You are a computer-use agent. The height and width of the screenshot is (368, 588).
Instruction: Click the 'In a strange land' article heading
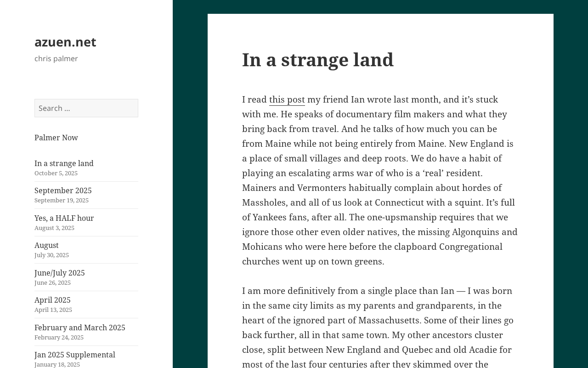[x=318, y=60]
